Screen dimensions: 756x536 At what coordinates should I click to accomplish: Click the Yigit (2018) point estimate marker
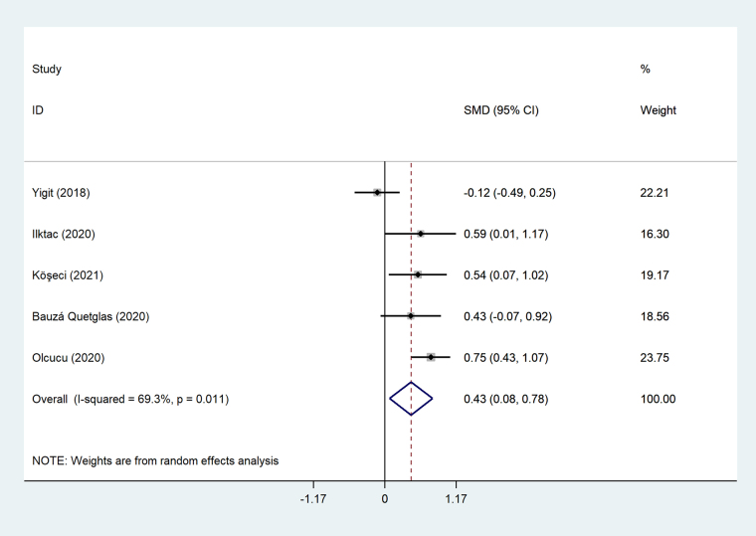click(377, 192)
